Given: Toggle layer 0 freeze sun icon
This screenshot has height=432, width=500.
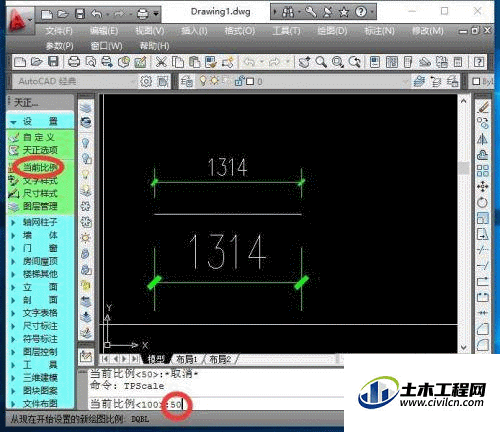Looking at the screenshot, I should pyautogui.click(x=214, y=81).
